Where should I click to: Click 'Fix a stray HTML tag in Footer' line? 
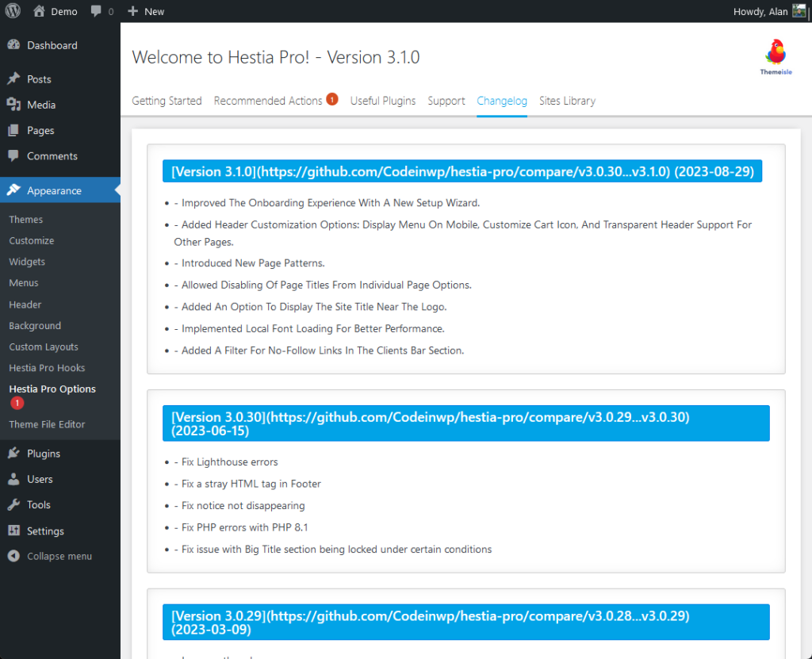tap(247, 484)
